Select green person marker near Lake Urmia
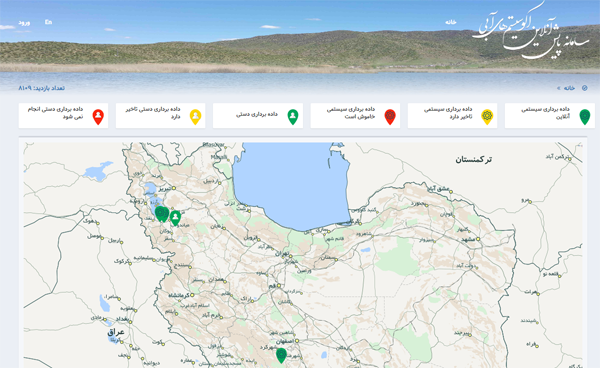The height and width of the screenshot is (368, 600). [x=175, y=218]
